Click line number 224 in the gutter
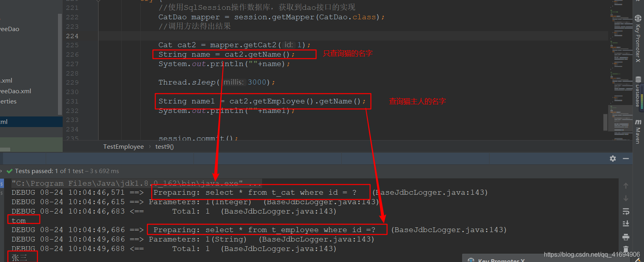The image size is (644, 262). (x=72, y=36)
